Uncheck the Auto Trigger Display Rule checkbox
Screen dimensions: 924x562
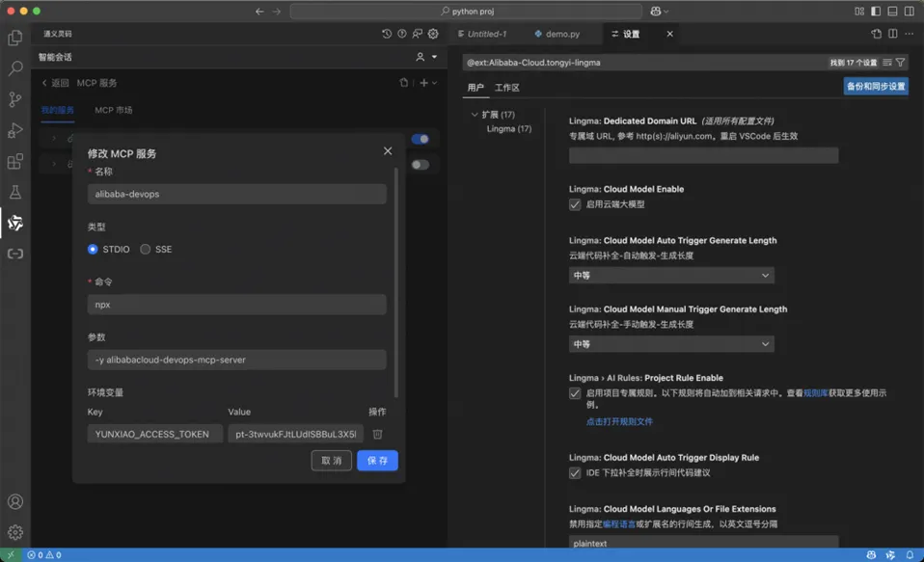point(575,473)
